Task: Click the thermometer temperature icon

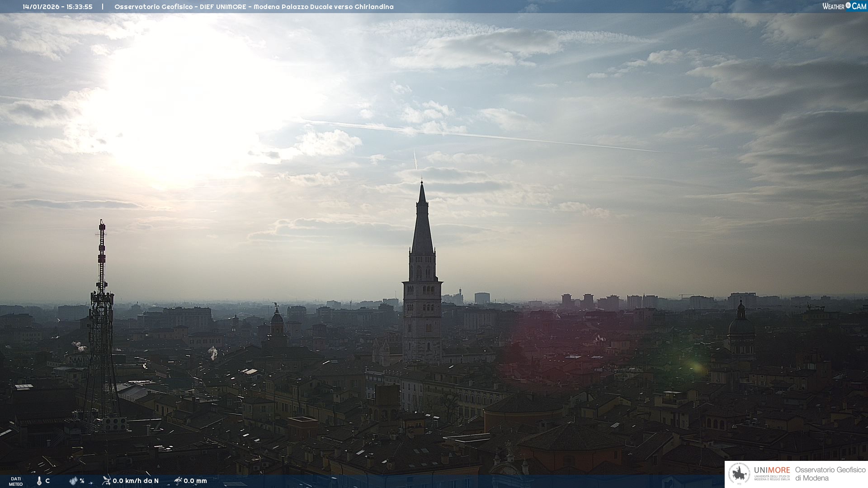Action: coord(39,481)
